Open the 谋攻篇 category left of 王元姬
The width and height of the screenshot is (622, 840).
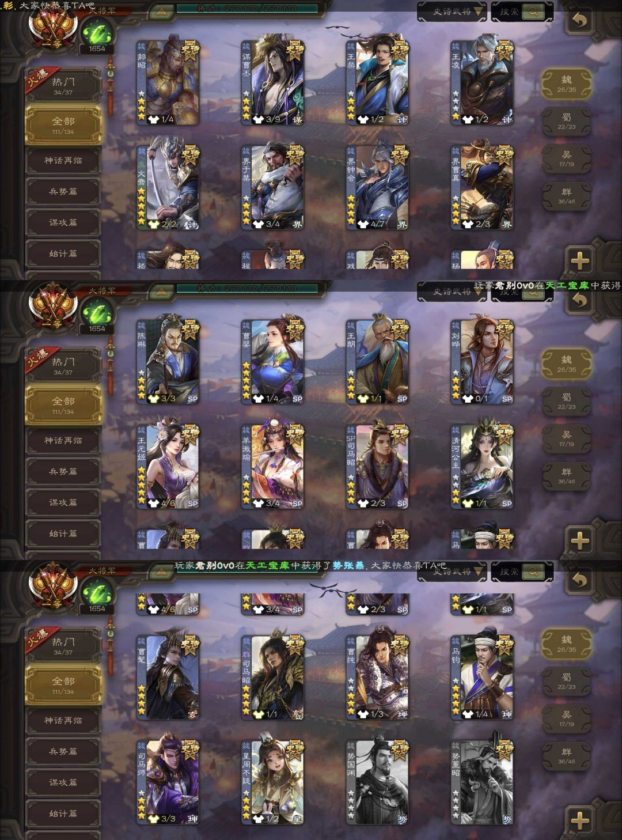[x=63, y=502]
